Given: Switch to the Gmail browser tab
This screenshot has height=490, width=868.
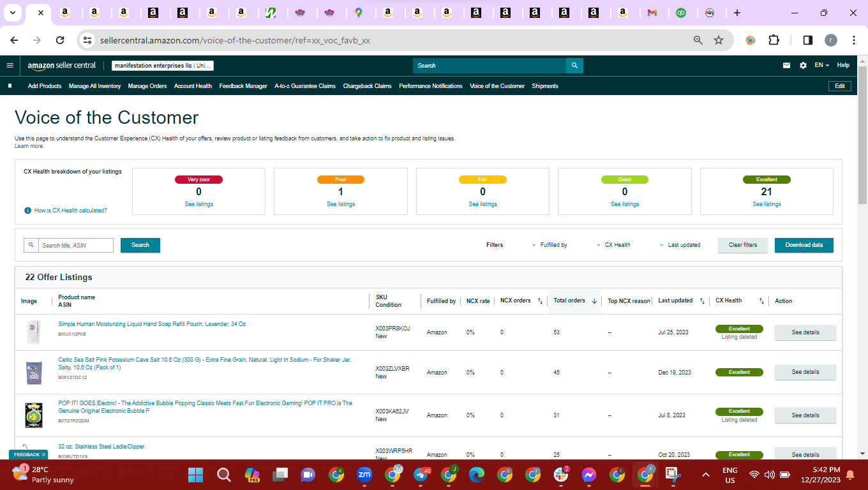Looking at the screenshot, I should [652, 12].
